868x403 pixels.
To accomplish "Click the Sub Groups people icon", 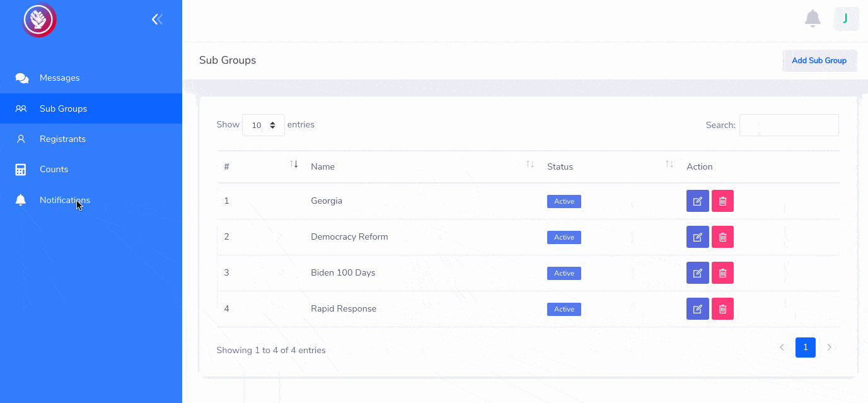I will tap(21, 108).
